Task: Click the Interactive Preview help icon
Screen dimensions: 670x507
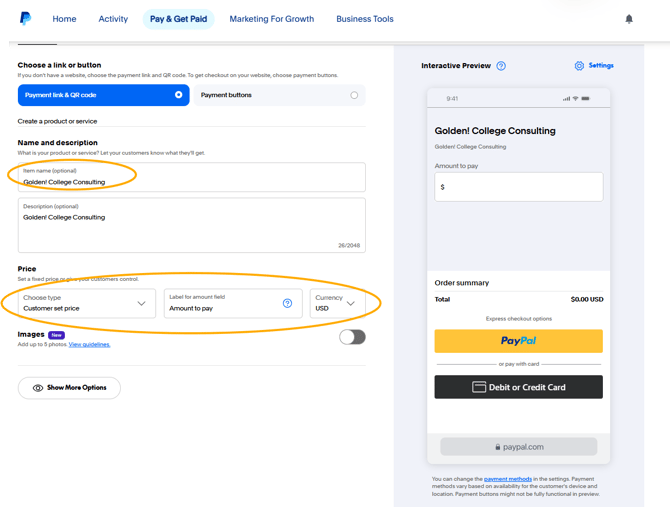Action: pyautogui.click(x=501, y=66)
